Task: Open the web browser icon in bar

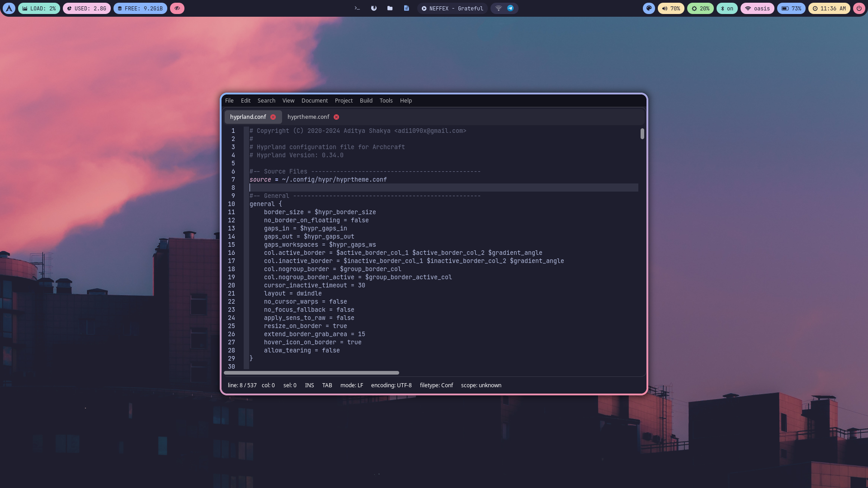Action: [x=374, y=8]
